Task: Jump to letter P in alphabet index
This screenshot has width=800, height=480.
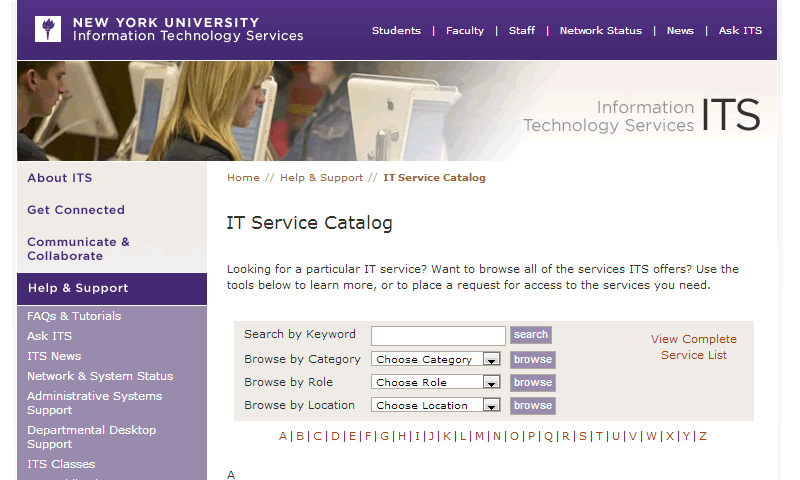Action: point(531,436)
